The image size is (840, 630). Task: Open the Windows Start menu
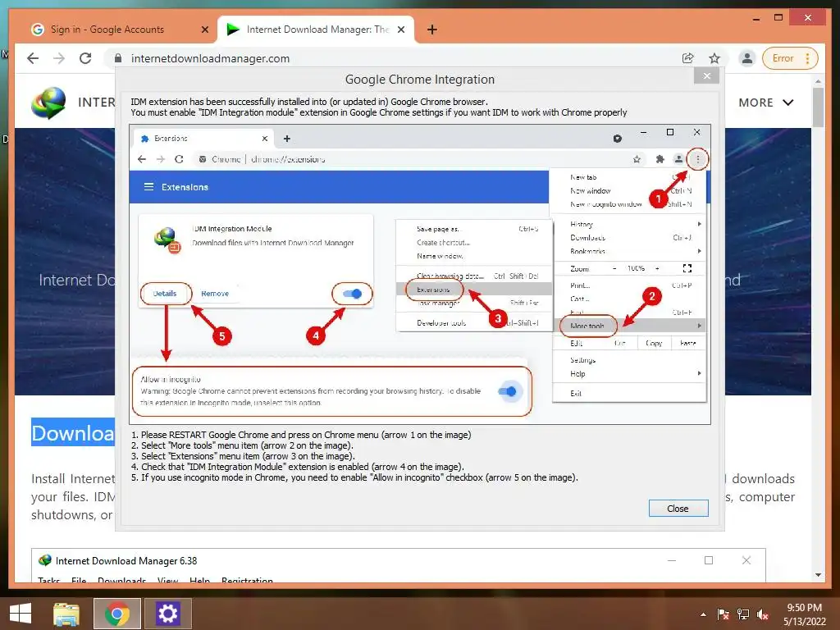click(x=20, y=614)
